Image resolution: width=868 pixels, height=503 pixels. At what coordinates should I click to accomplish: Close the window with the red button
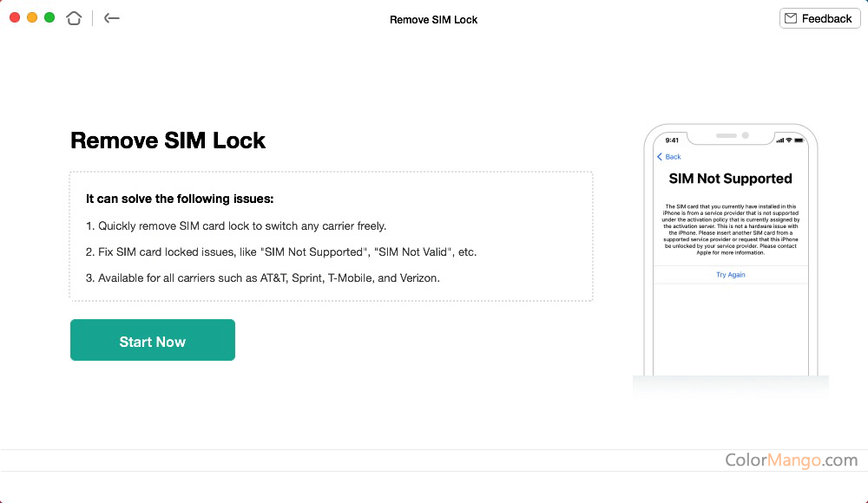(15, 17)
